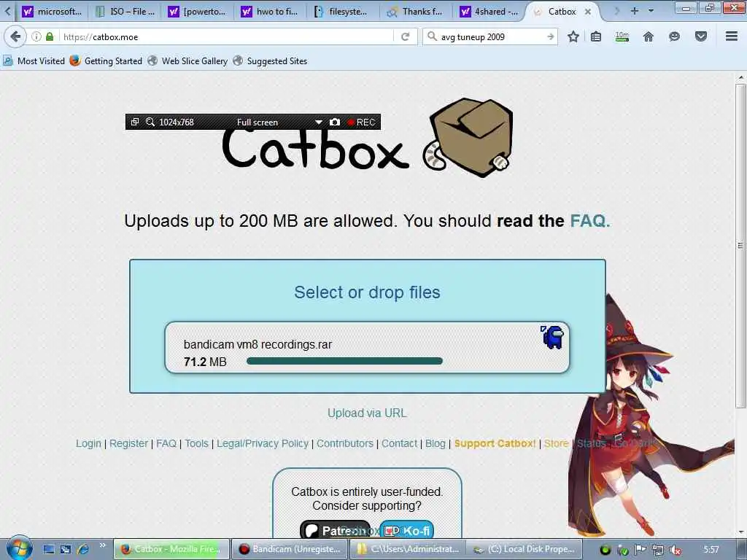Close the Catbox tab
The image size is (747, 560).
588,12
